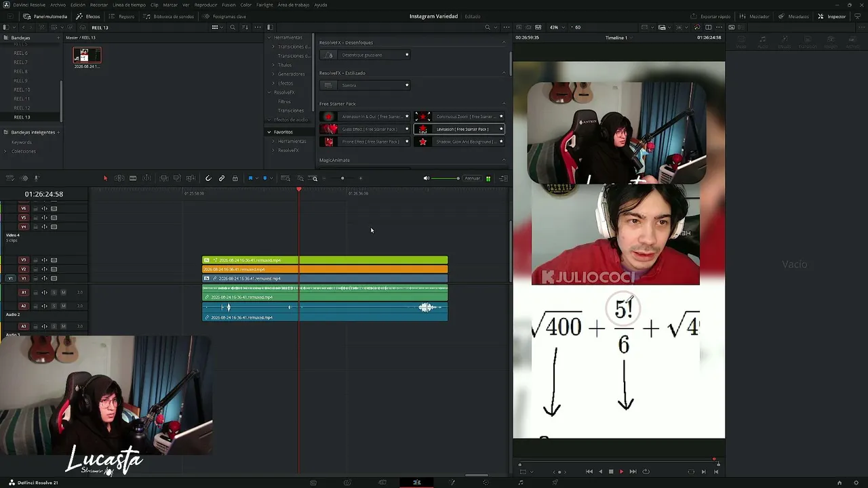Open the Fusion page icon

pyautogui.click(x=452, y=483)
